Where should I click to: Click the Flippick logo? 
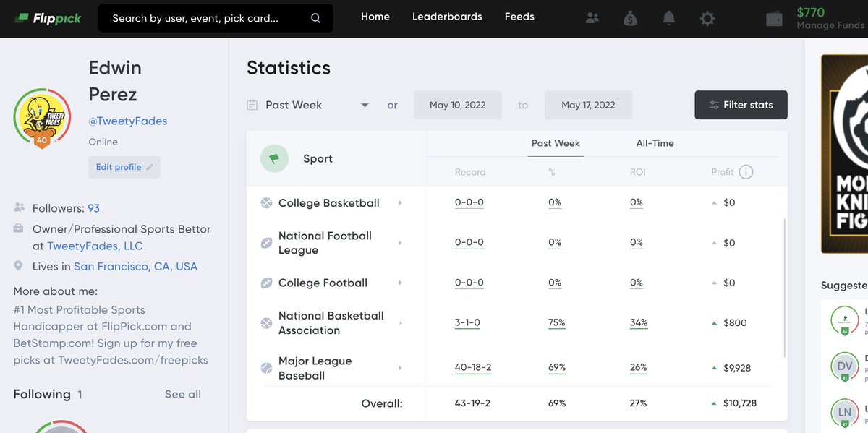pos(48,18)
